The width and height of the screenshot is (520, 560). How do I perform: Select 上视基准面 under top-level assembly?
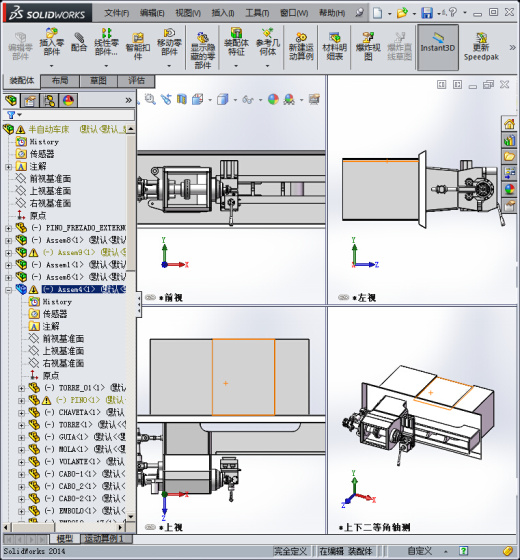pos(51,191)
